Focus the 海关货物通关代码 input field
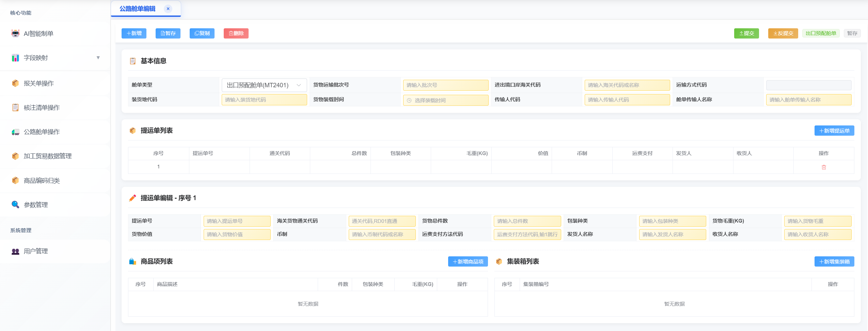The width and height of the screenshot is (868, 331). click(382, 221)
